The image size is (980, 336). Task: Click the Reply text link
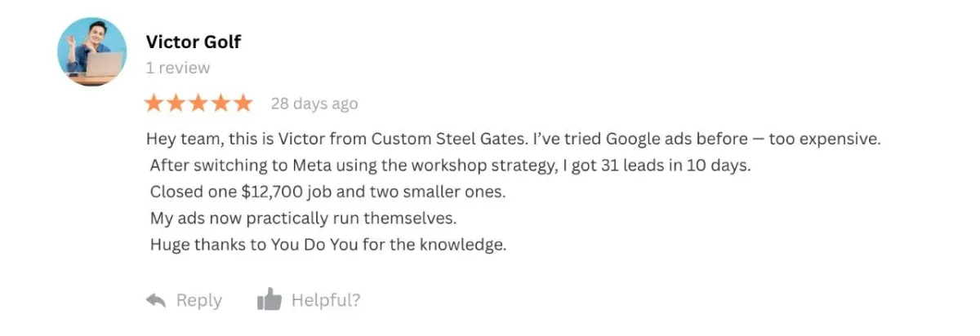(x=199, y=300)
